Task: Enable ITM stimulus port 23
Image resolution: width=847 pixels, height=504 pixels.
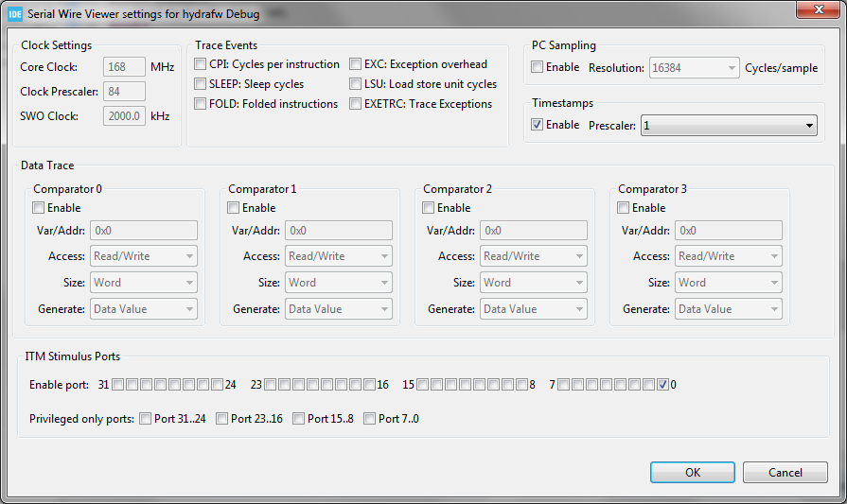Action: pos(270,385)
